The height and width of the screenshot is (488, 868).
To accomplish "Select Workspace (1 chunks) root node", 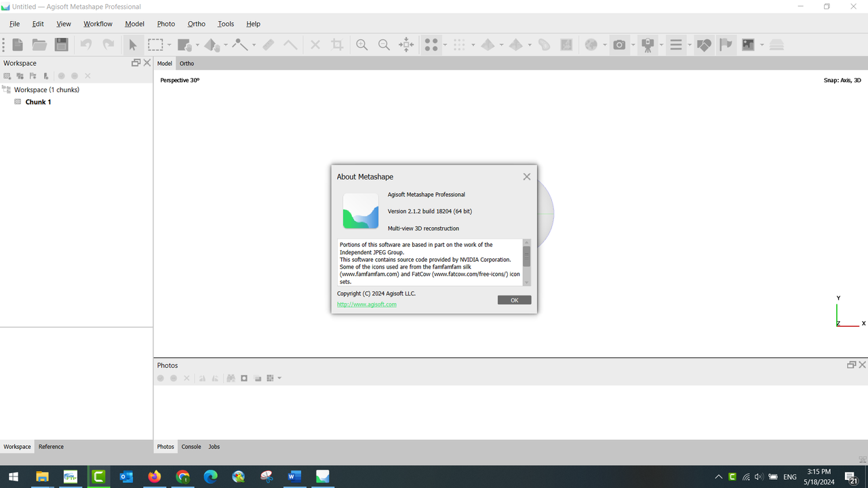I will [47, 89].
